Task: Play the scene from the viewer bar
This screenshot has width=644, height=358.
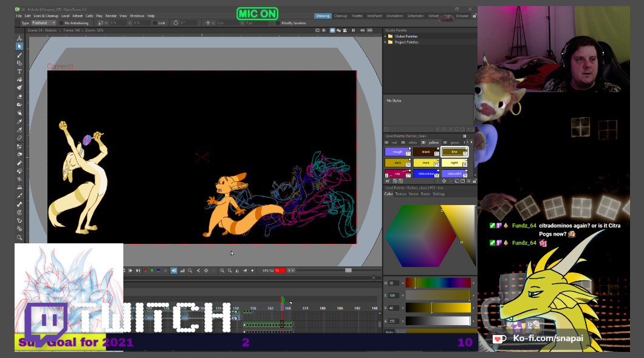Action: tap(131, 271)
